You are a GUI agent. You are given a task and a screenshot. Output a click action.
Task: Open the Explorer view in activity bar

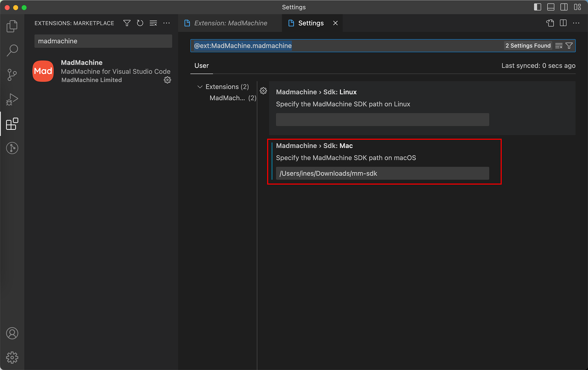click(12, 26)
